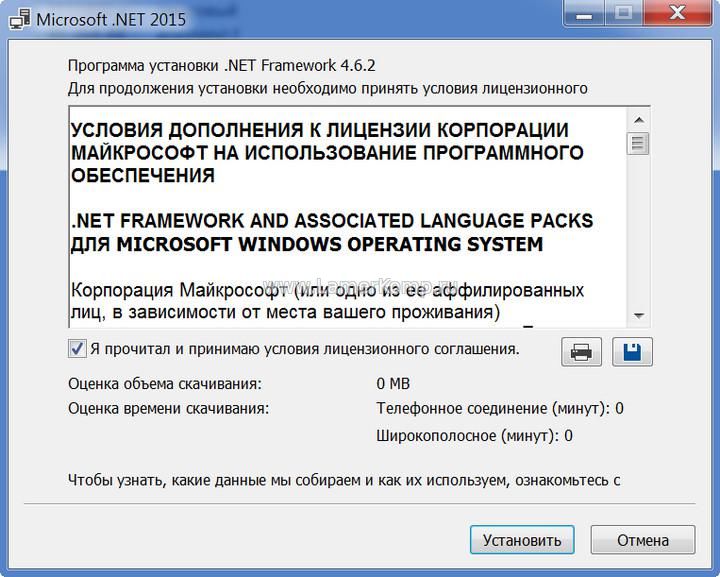The image size is (720, 577).
Task: Click the Microsoft .NET 2015 title bar icon
Action: [x=20, y=20]
